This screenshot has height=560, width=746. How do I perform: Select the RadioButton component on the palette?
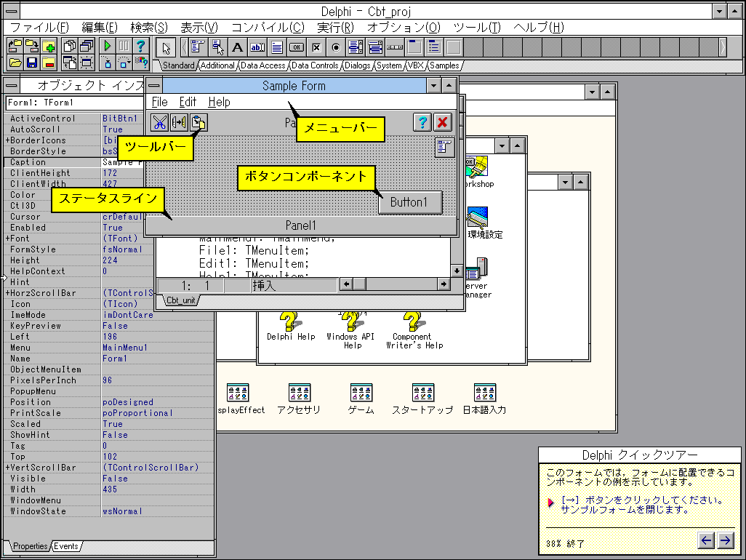(x=335, y=47)
